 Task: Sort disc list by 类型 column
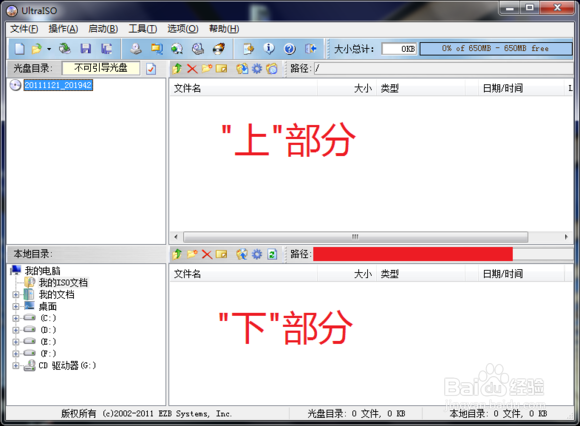click(421, 88)
